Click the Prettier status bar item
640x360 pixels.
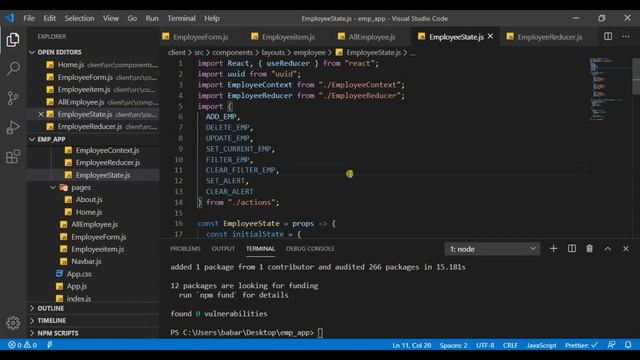[x=581, y=345]
